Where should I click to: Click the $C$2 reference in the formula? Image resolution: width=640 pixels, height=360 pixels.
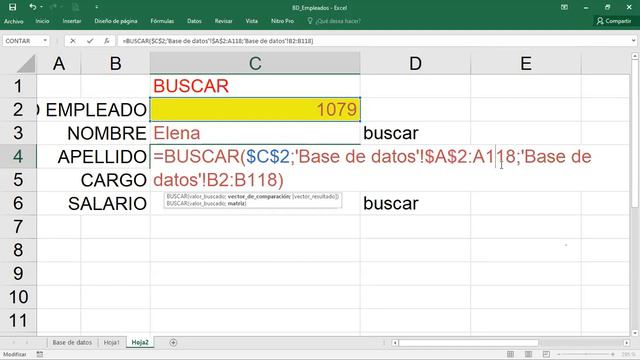coord(268,157)
